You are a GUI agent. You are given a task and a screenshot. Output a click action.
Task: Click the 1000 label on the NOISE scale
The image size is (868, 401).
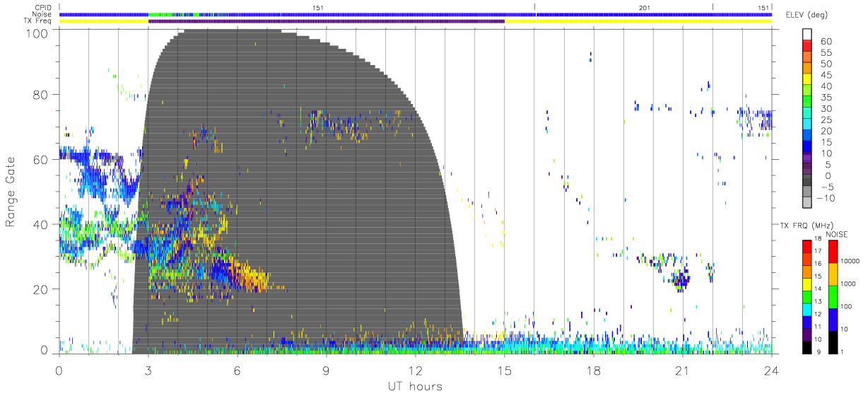click(x=850, y=284)
